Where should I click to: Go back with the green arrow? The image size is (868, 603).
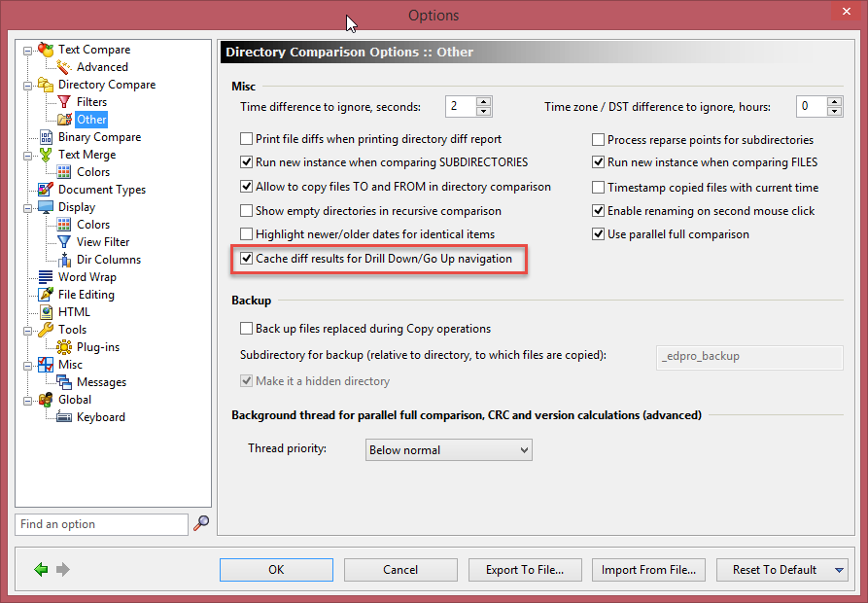[x=41, y=569]
